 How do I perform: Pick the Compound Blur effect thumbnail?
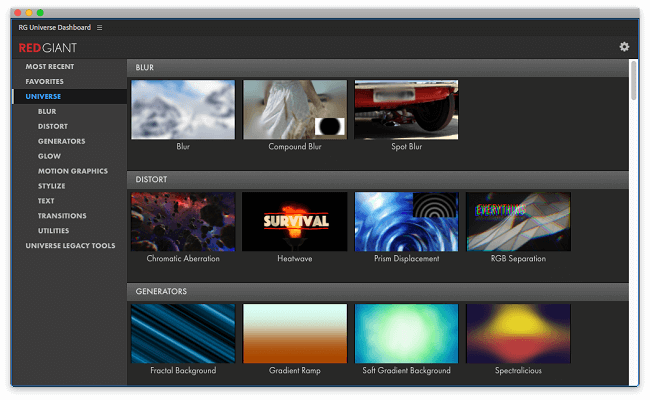pyautogui.click(x=295, y=109)
